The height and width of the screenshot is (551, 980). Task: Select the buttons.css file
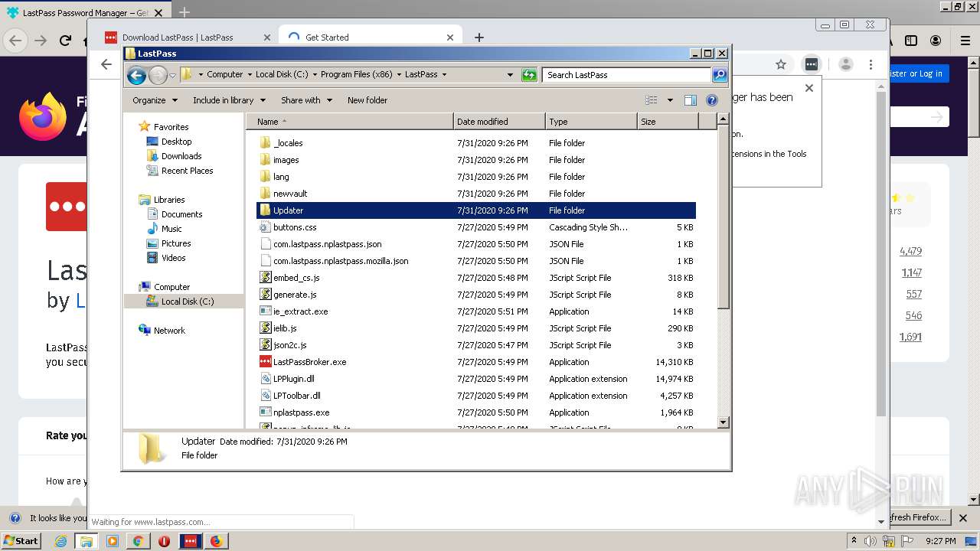295,227
